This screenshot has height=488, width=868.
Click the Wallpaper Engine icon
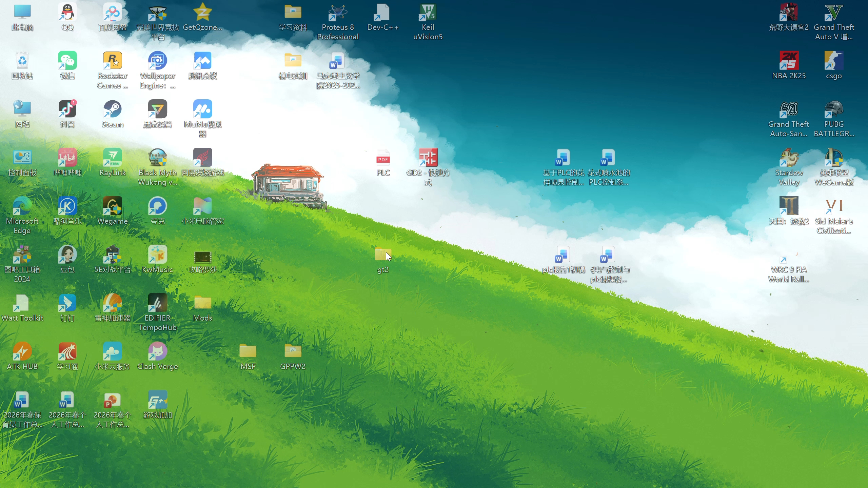(x=158, y=61)
